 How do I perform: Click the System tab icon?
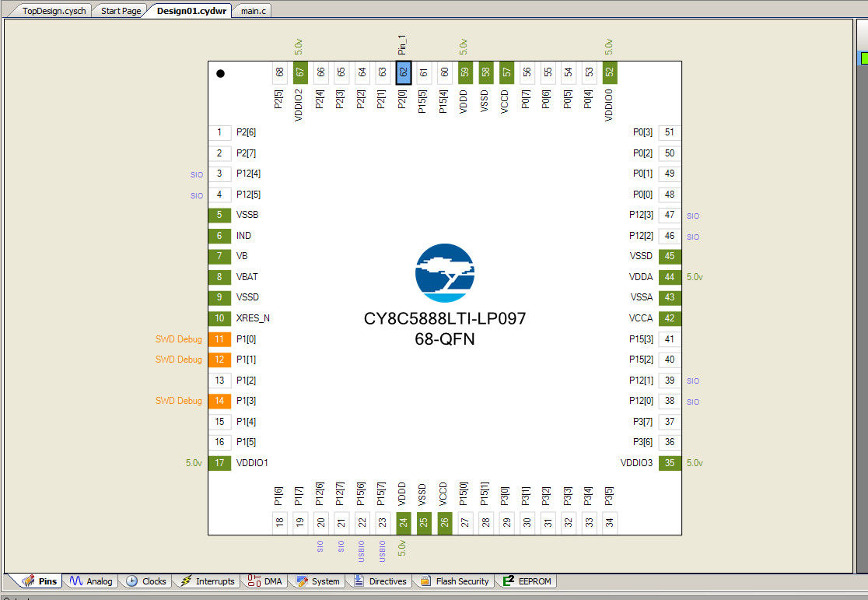[x=302, y=581]
